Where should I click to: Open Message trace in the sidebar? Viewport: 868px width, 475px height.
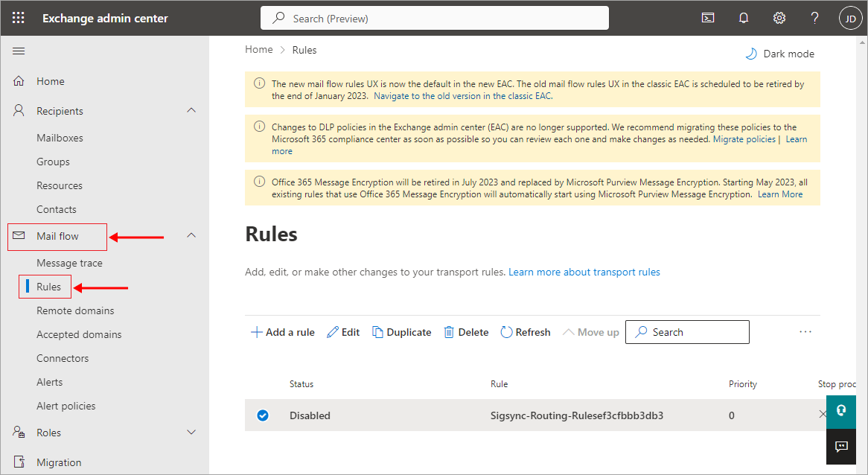point(69,263)
